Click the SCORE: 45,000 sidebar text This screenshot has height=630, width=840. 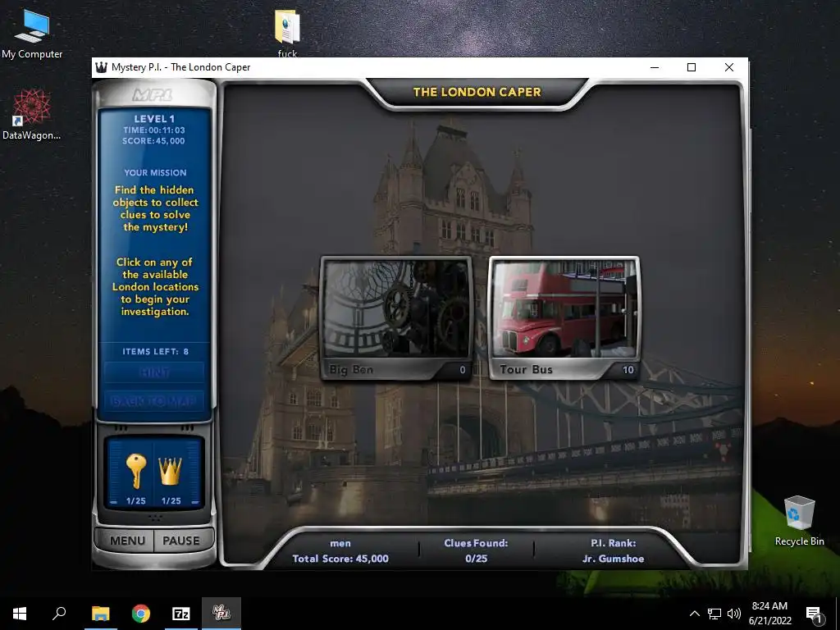[x=153, y=141]
